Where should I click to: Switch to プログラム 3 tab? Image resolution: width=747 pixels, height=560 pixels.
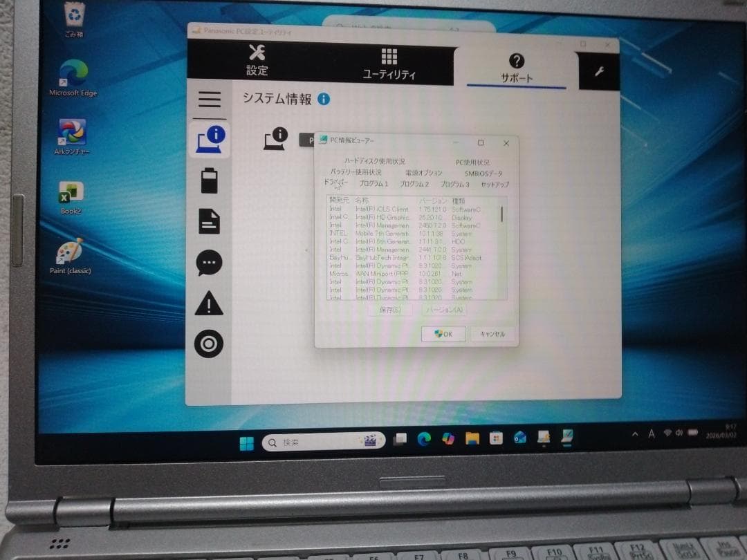click(454, 184)
